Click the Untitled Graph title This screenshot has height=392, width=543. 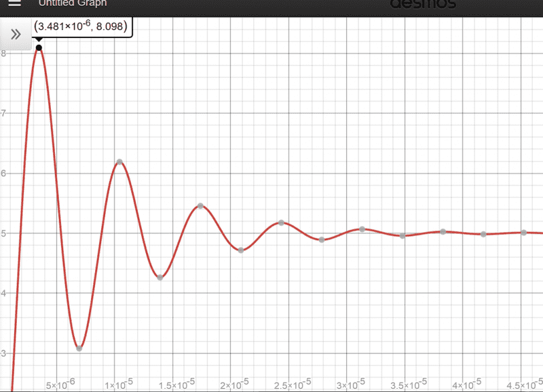(x=72, y=3)
